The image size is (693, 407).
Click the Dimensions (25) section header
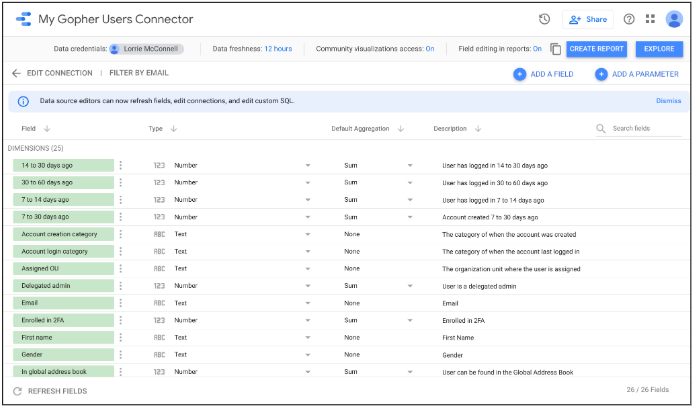[x=35, y=148]
